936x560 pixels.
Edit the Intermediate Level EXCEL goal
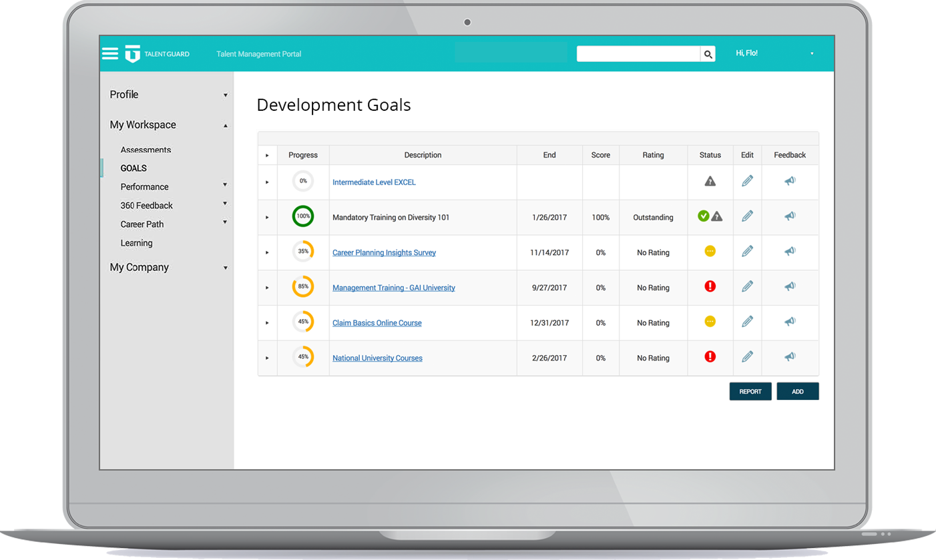point(747,181)
